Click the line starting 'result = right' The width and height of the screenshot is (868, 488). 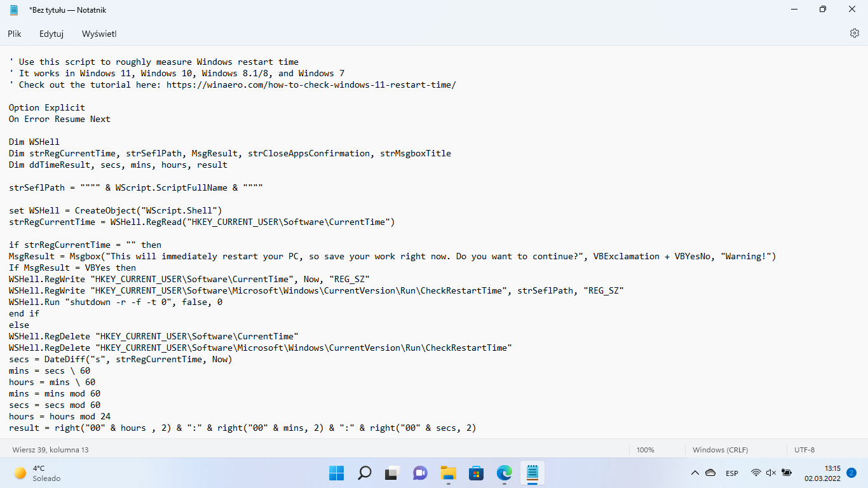coord(243,428)
